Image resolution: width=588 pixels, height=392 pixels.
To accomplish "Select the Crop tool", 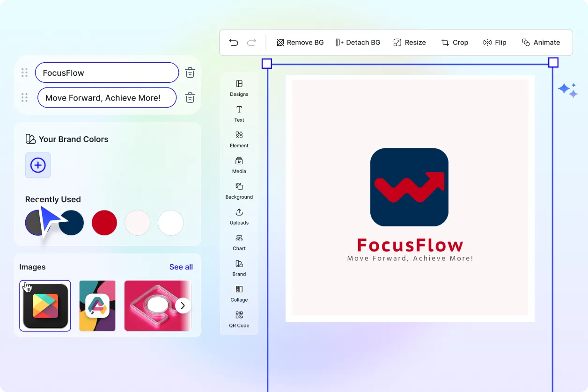I will 455,43.
